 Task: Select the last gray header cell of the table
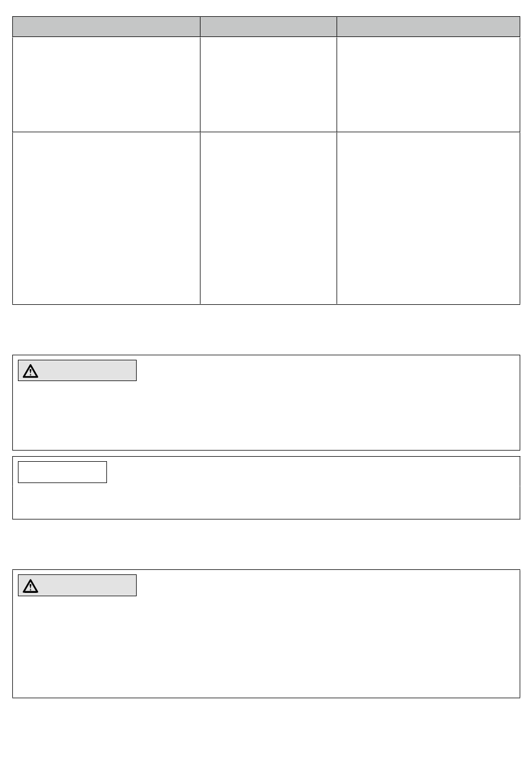[x=428, y=27]
